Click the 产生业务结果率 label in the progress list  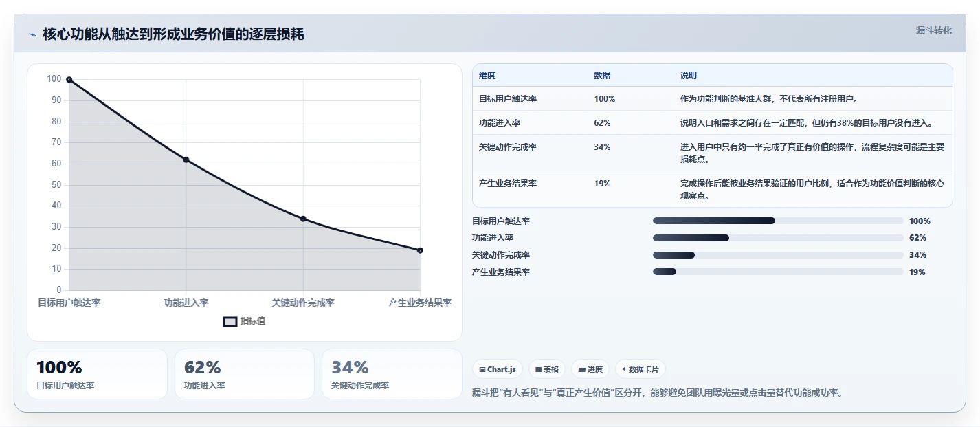501,272
